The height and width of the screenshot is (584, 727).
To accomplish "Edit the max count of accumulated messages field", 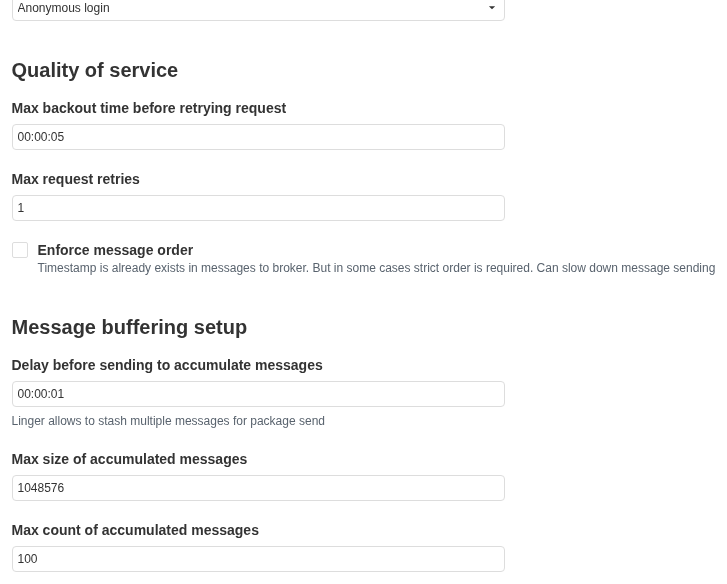I will pyautogui.click(x=258, y=559).
